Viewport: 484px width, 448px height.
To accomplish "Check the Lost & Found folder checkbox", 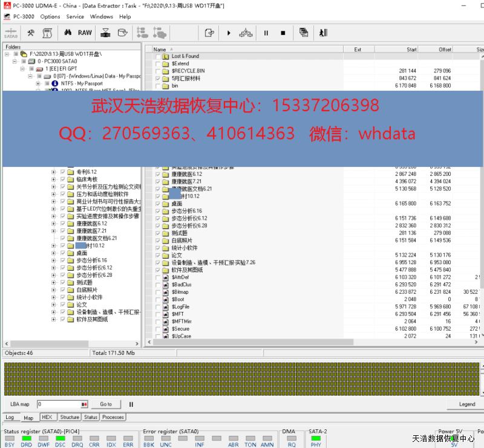I will point(158,56).
